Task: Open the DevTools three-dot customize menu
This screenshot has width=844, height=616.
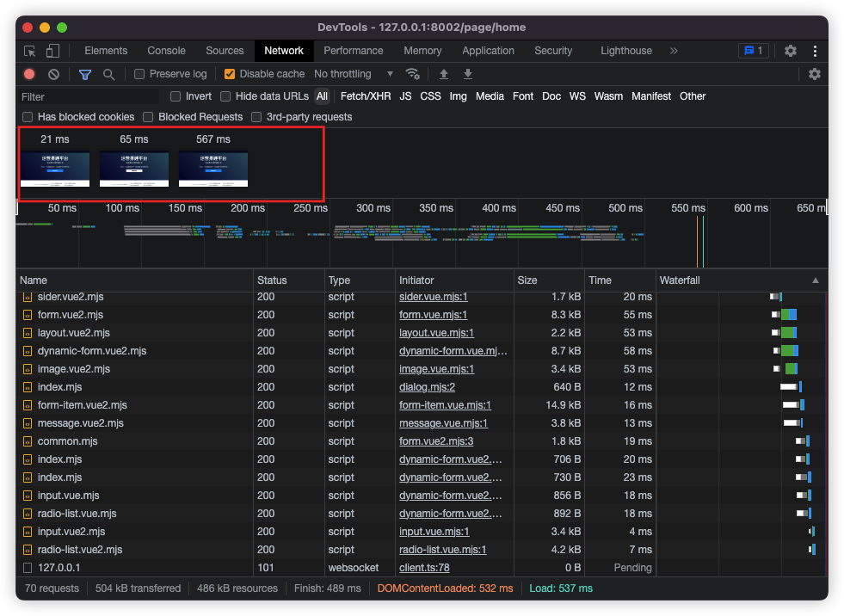Action: point(814,51)
